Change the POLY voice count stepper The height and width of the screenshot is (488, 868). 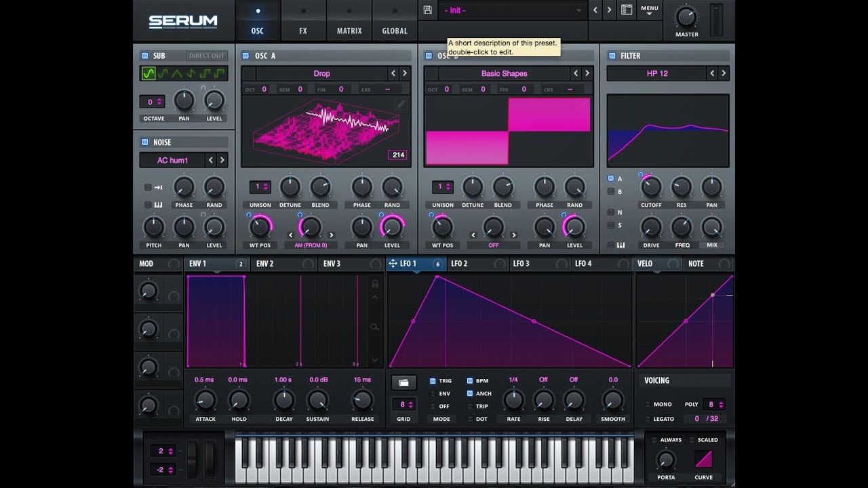click(714, 404)
